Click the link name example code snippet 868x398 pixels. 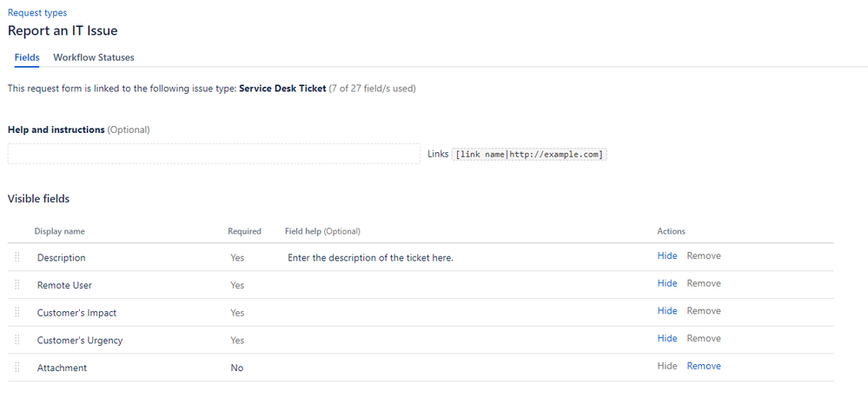point(529,155)
